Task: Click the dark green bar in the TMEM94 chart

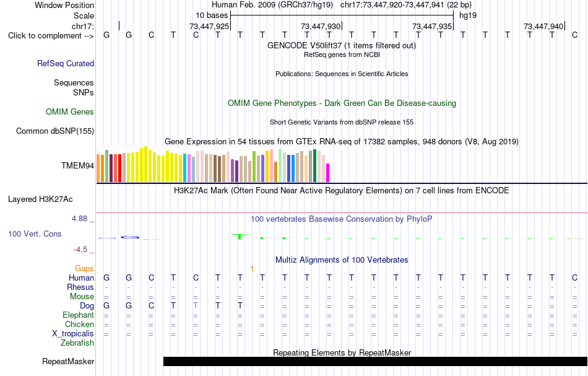Action: 314,165
